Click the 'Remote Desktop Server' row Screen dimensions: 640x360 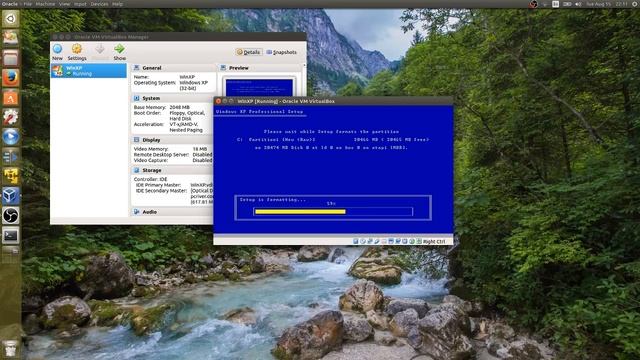click(x=172, y=155)
